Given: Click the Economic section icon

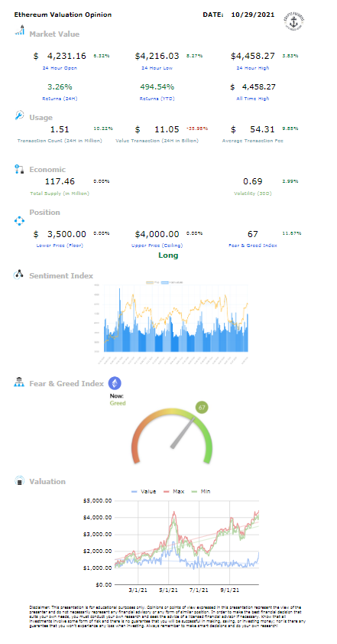Looking at the screenshot, I should click(x=20, y=169).
